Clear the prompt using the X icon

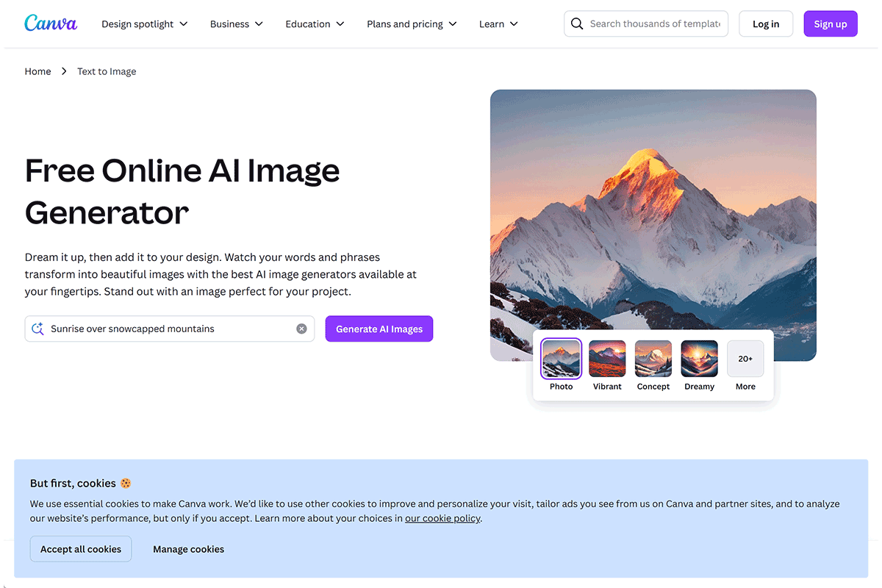[x=301, y=329]
